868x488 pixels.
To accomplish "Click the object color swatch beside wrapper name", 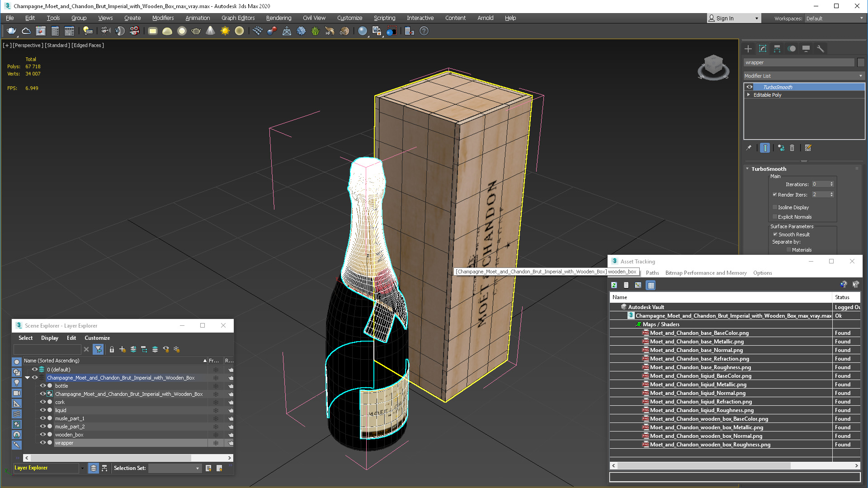I will 860,63.
